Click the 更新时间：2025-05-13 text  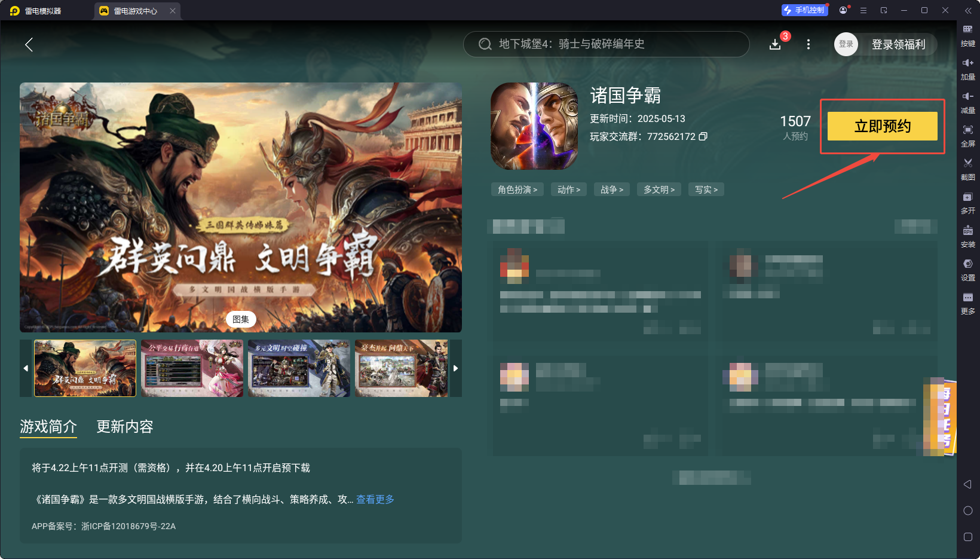click(x=638, y=118)
